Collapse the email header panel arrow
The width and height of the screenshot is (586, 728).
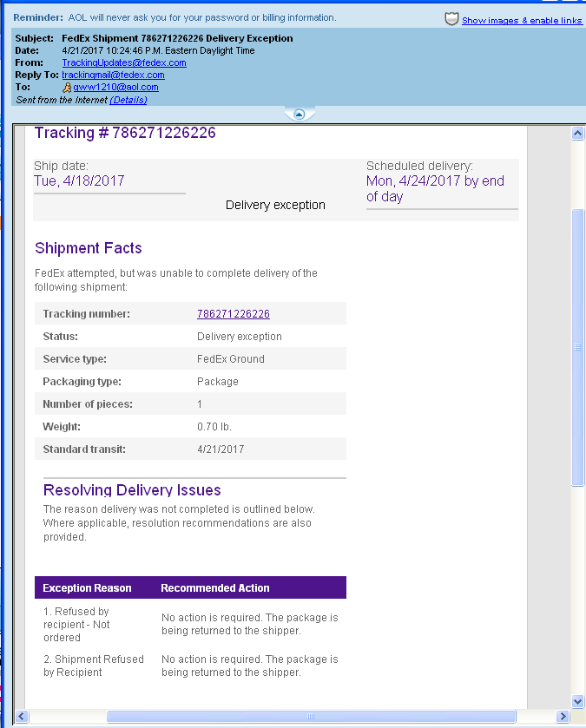pos(299,114)
